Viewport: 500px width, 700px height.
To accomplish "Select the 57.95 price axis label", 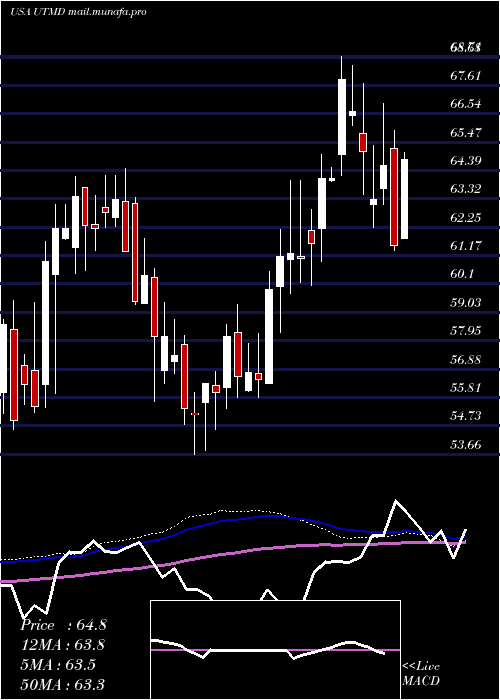I will [x=466, y=331].
